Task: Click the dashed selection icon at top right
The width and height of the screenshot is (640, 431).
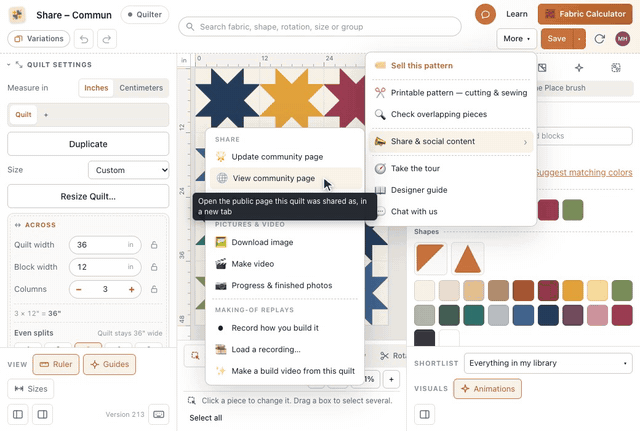Action: coord(616,68)
